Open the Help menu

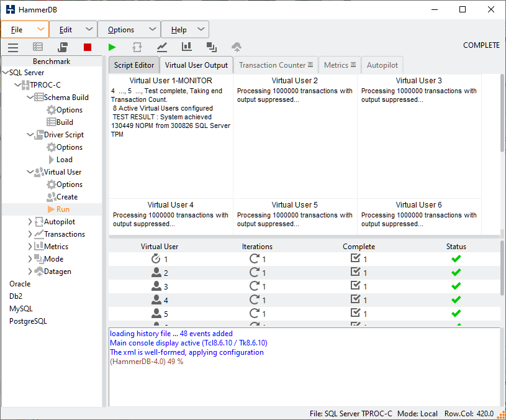[x=185, y=30]
